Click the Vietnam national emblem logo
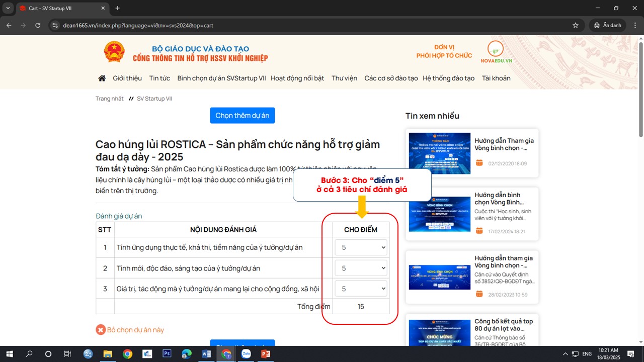644x362 pixels. click(114, 52)
